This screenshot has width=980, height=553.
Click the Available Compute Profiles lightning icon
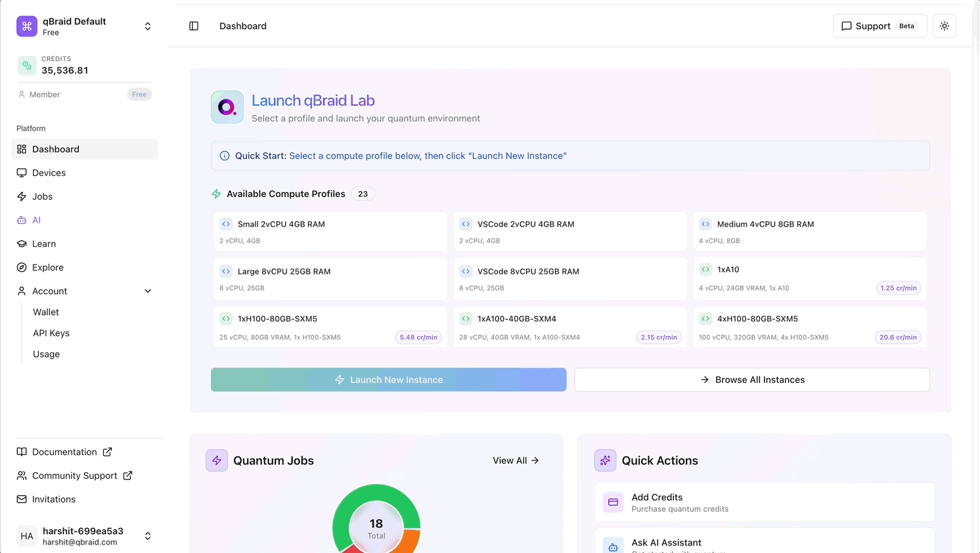coord(216,194)
